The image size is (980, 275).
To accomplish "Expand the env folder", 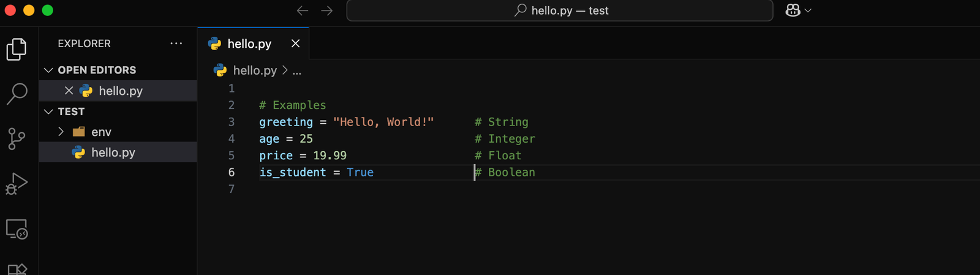I will [61, 132].
